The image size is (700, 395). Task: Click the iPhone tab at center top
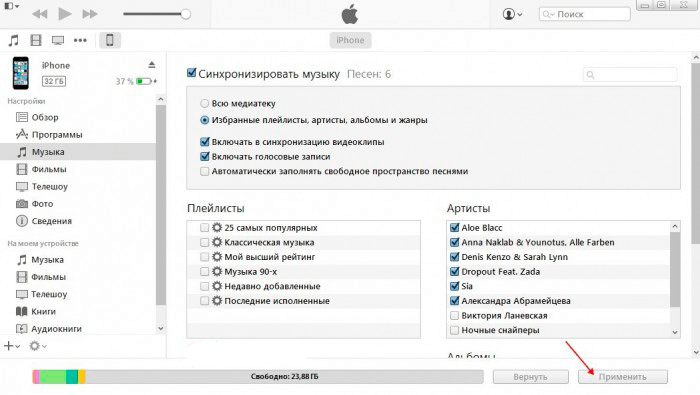pyautogui.click(x=350, y=40)
